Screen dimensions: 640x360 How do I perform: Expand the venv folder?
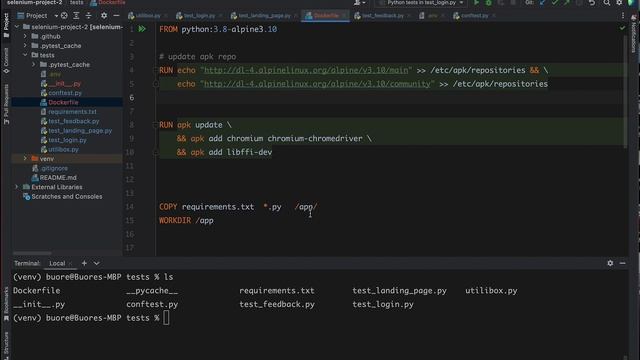pyautogui.click(x=25, y=158)
